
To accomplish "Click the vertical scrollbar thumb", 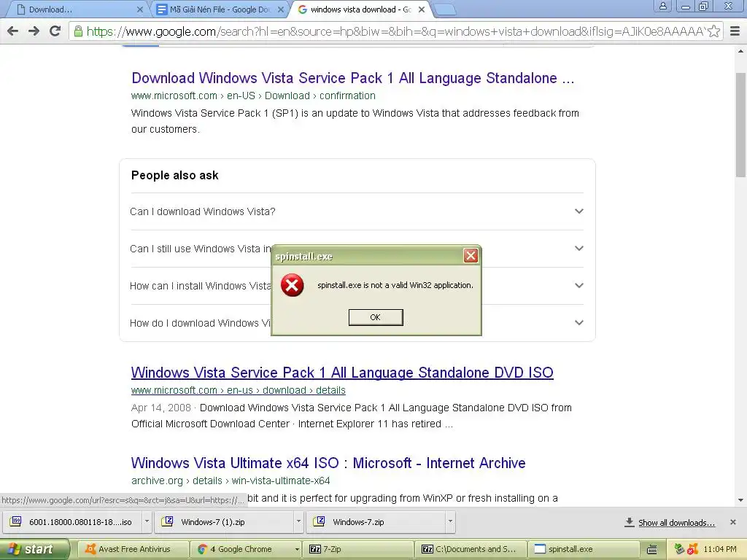I will point(740,125).
